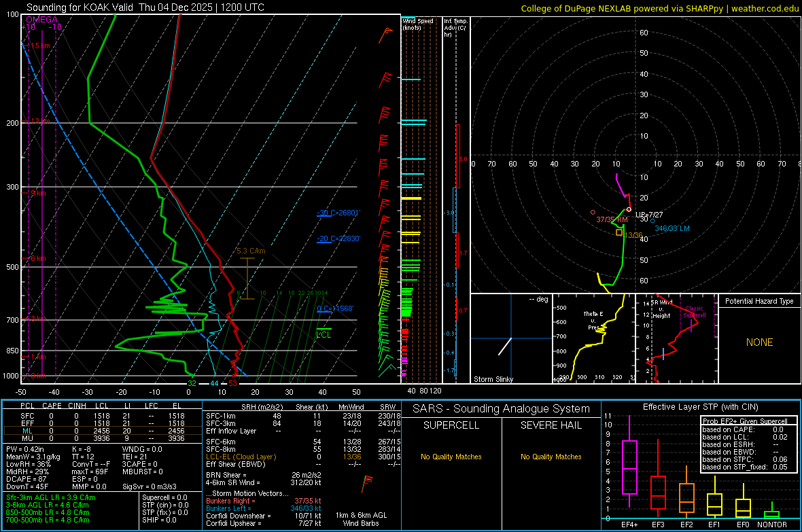Select the MU parcel row
802x532 pixels.
[x=103, y=438]
